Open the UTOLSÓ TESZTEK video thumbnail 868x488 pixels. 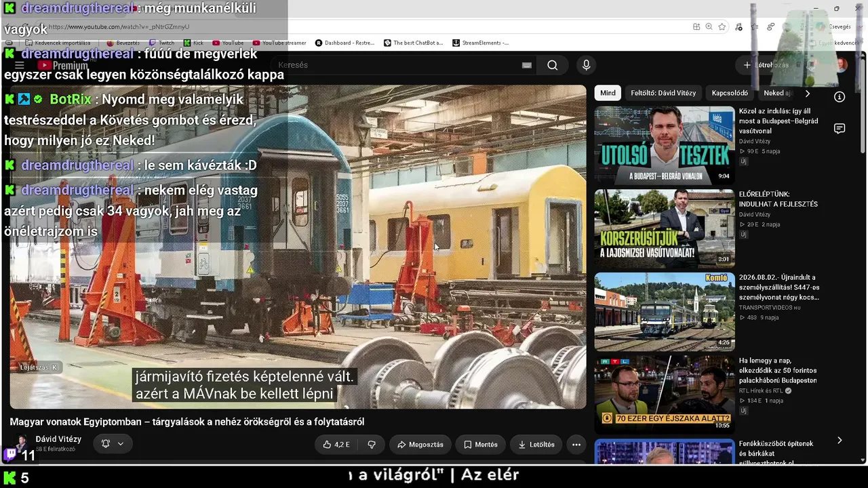665,144
